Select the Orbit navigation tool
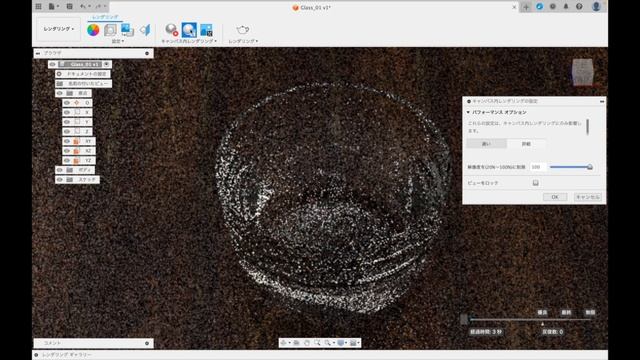 coord(284,343)
